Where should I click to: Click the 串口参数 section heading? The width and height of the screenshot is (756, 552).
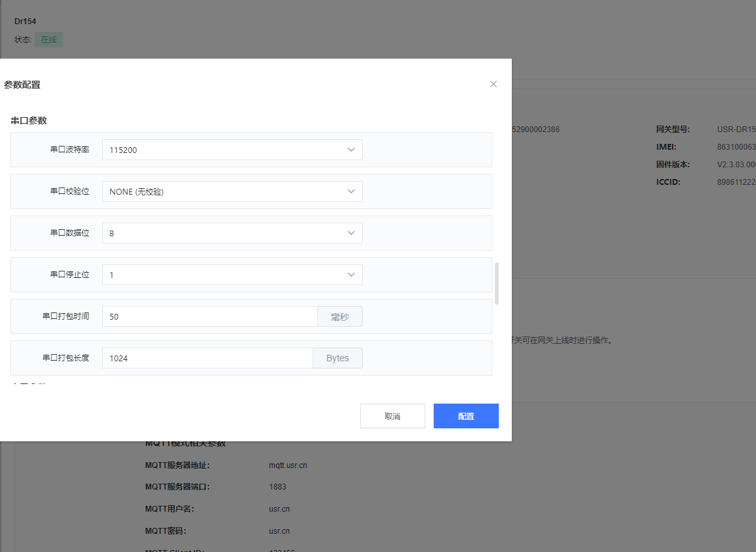click(x=29, y=120)
